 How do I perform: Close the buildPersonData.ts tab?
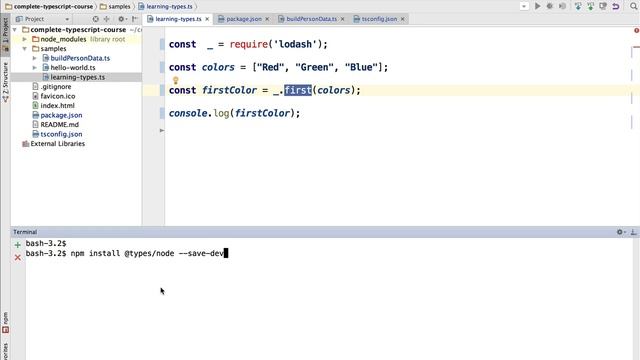(342, 19)
